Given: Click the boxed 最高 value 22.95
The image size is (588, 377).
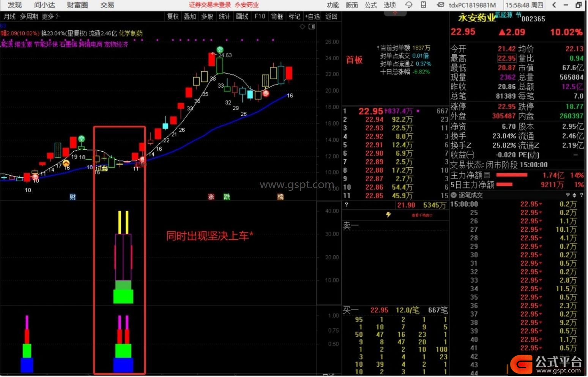Looking at the screenshot, I should (507, 58).
